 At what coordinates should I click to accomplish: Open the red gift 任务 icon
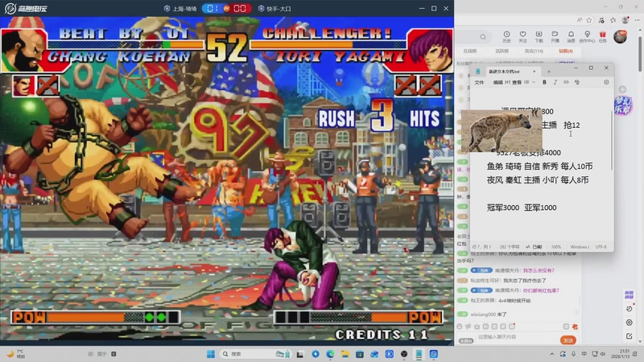click(602, 36)
